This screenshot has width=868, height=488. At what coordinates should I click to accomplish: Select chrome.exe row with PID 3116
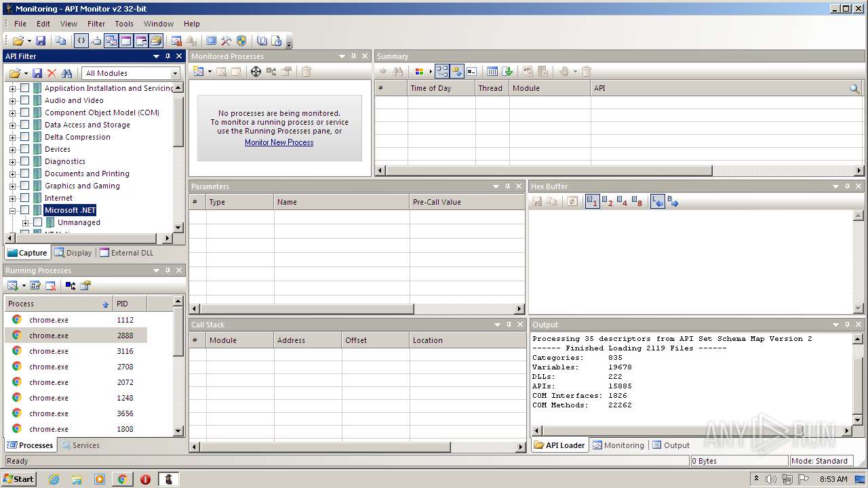click(x=76, y=351)
